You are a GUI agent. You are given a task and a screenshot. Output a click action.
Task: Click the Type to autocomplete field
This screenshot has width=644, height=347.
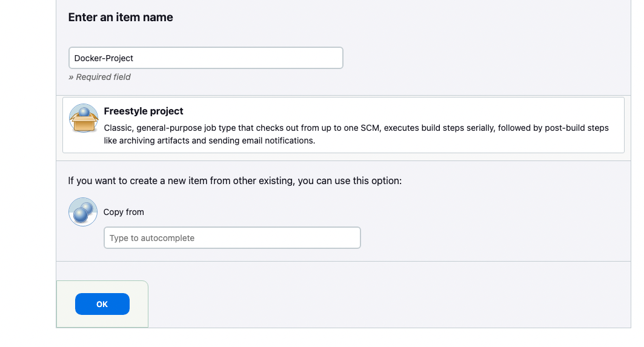(232, 238)
